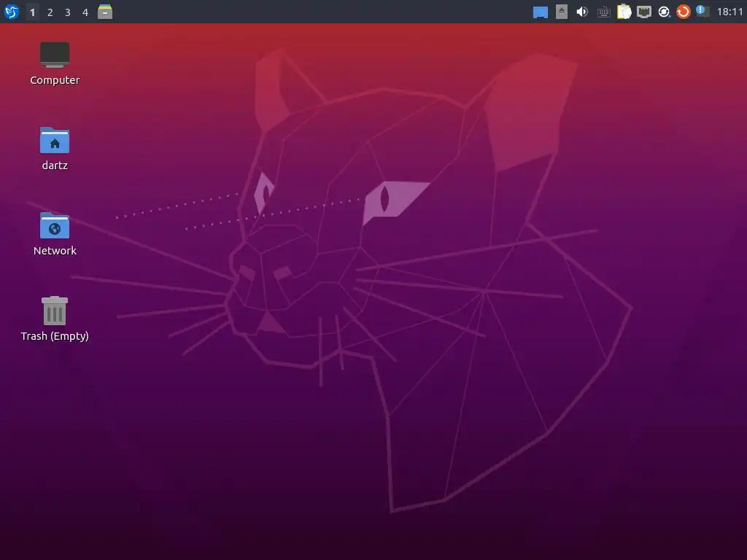Click the keyboard layout indicator
The height and width of the screenshot is (560, 747).
(603, 12)
